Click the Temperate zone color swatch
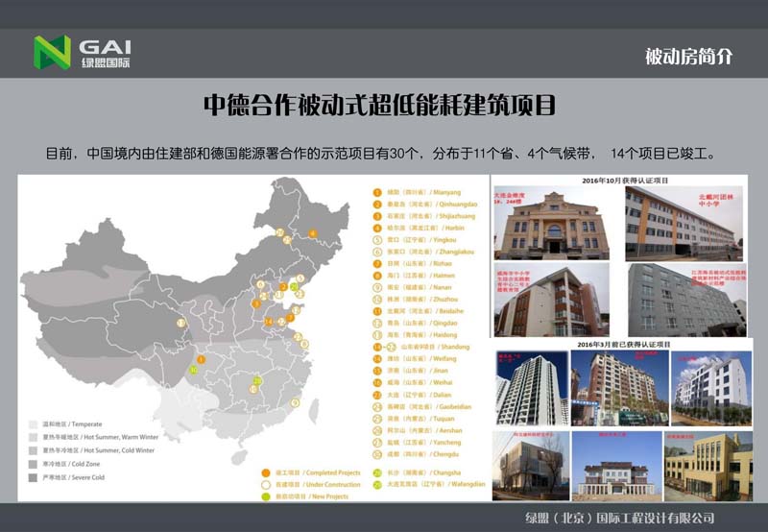This screenshot has width=768, height=532. [33, 424]
